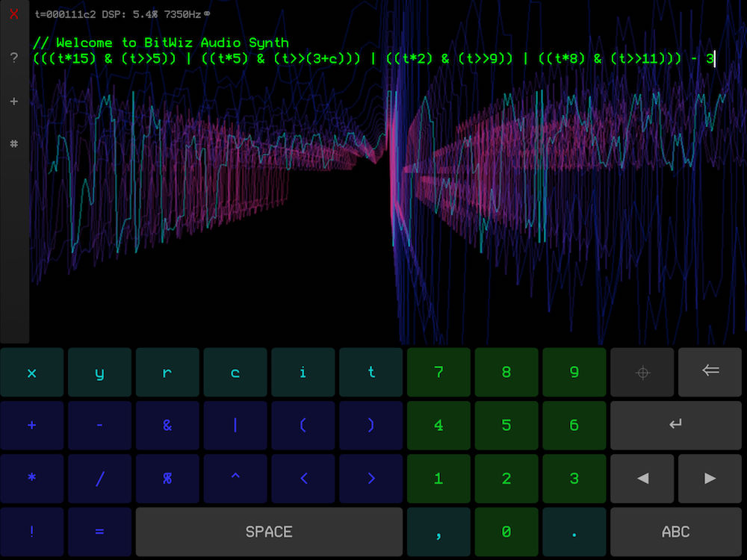Tap the number 1 key

tap(438, 479)
